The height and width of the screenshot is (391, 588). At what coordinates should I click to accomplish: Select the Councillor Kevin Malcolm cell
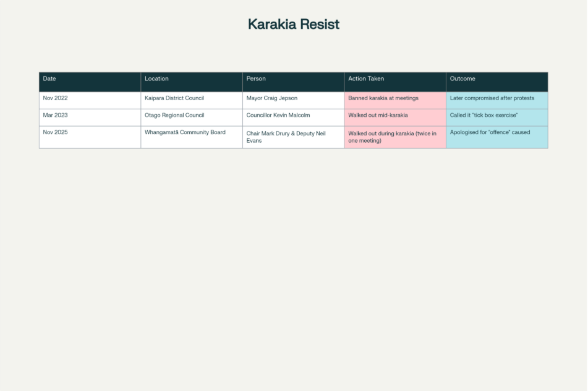coord(293,116)
